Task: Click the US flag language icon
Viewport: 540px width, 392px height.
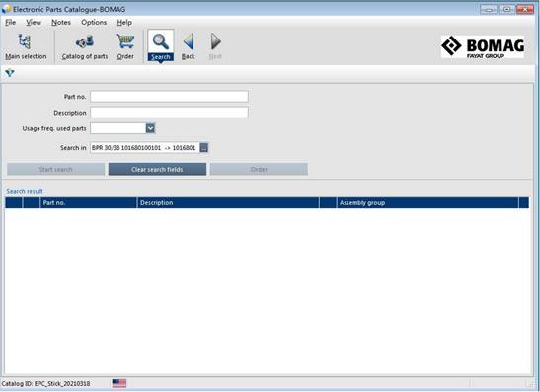Action: pyautogui.click(x=119, y=383)
